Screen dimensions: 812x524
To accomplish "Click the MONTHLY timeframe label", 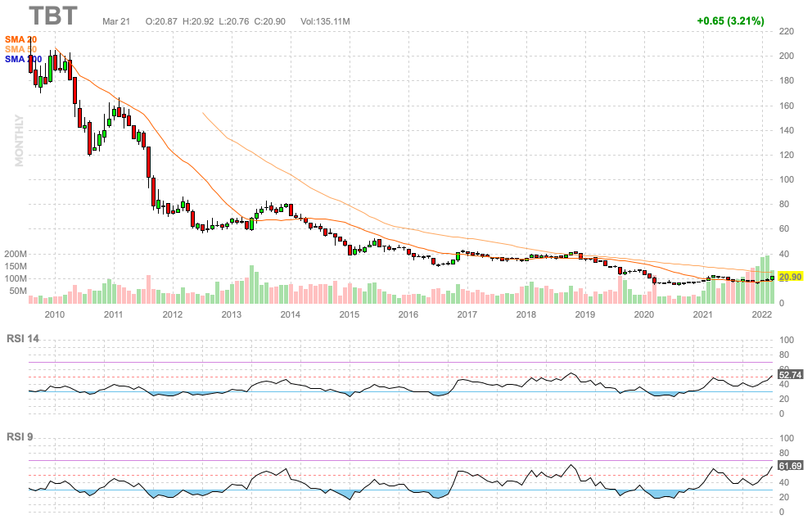I will point(19,141).
